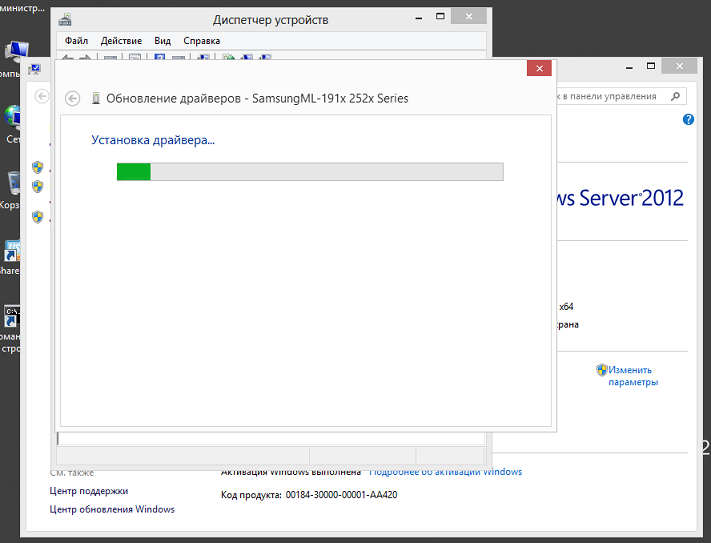Screen dimensions: 711x543
Task: Click the back arrow in the driver update wizard
Action: point(71,98)
